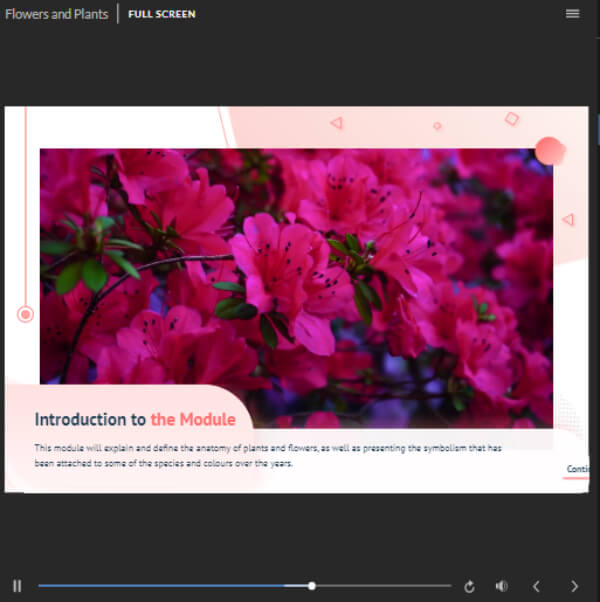
Task: Click the FULL SCREEN button
Action: [162, 14]
